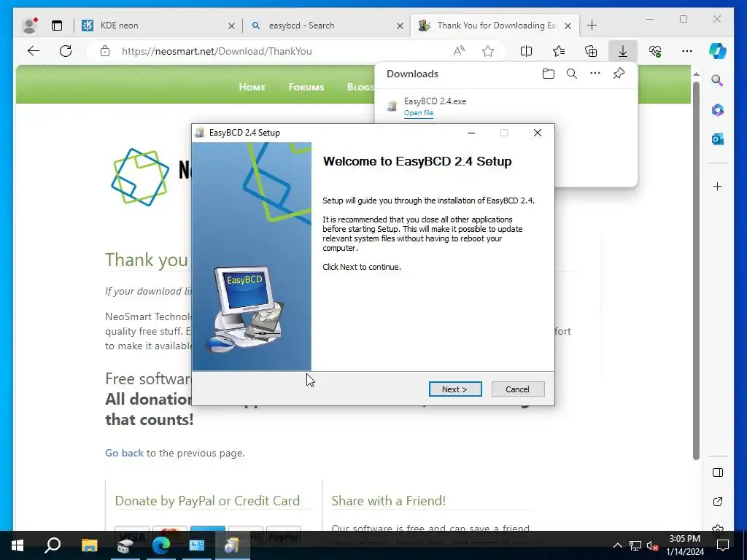The width and height of the screenshot is (747, 560).
Task: Click open link in new window sidebar icon
Action: 718,502
